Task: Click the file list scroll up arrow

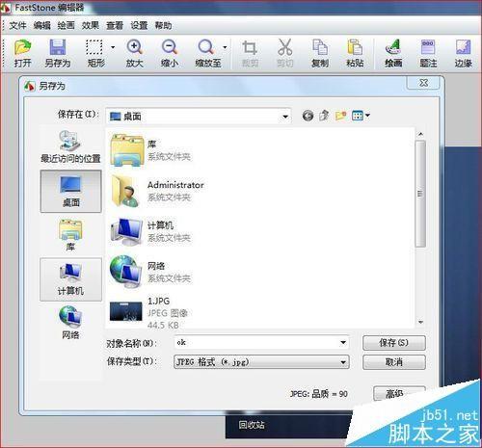Action: (x=420, y=134)
